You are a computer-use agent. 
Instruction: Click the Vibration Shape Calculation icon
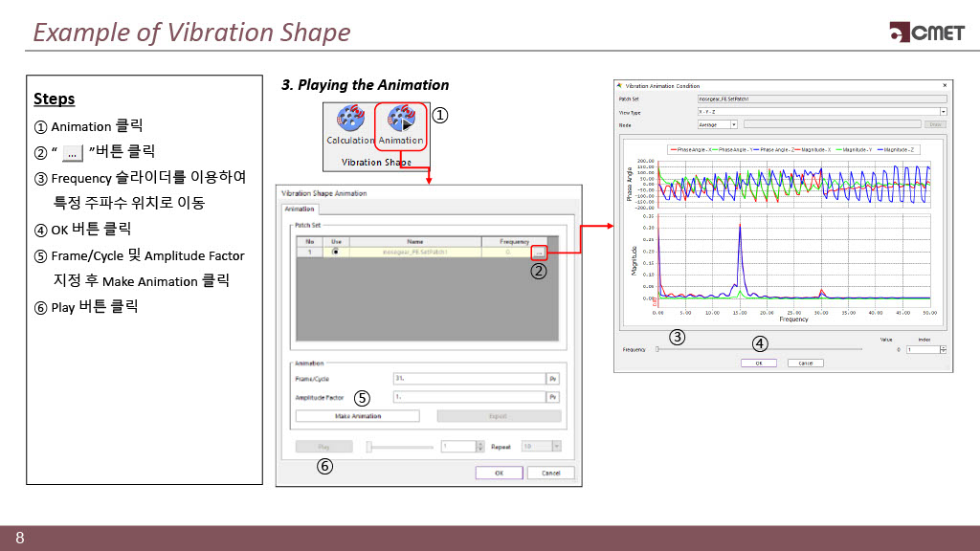[x=350, y=122]
